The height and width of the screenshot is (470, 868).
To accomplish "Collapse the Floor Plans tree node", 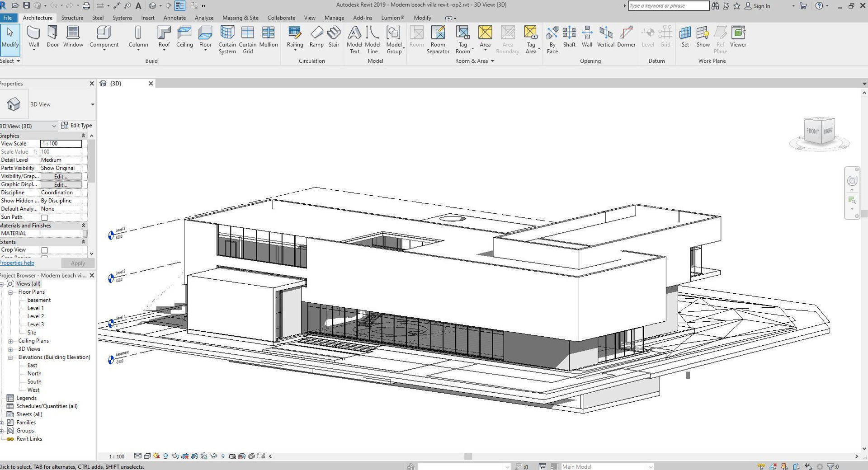I will pyautogui.click(x=10, y=292).
